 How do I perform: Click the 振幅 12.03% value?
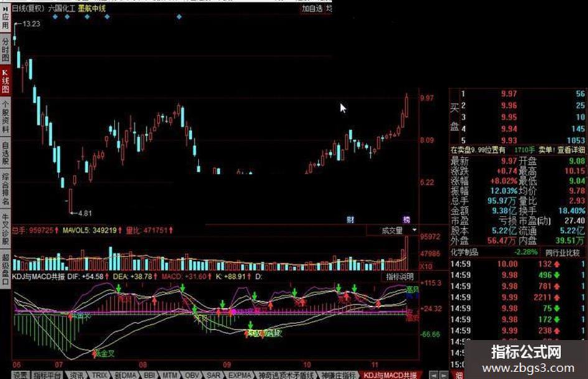[x=503, y=190]
